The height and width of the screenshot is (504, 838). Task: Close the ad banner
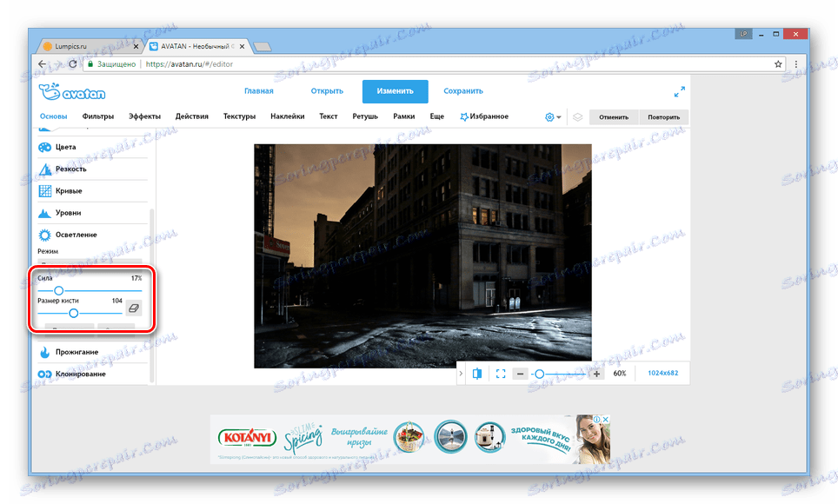pos(606,420)
